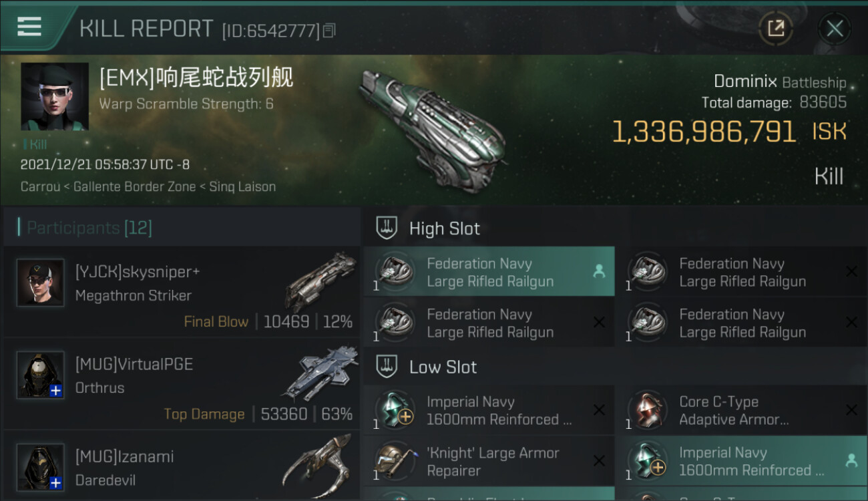Select the VirtualPGE pilot portrait
Image resolution: width=868 pixels, height=501 pixels.
tap(41, 375)
